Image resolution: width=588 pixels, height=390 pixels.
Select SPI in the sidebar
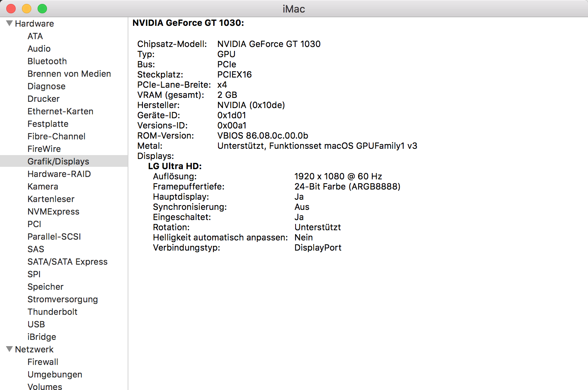pyautogui.click(x=34, y=274)
